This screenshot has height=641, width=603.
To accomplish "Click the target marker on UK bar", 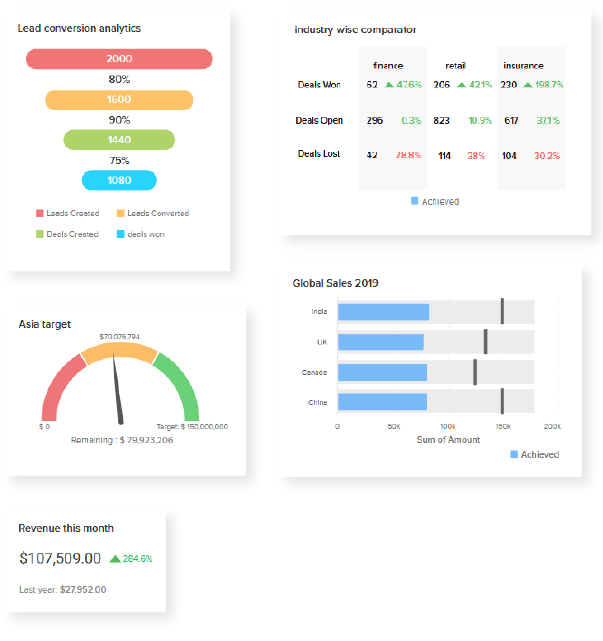I will tap(485, 342).
